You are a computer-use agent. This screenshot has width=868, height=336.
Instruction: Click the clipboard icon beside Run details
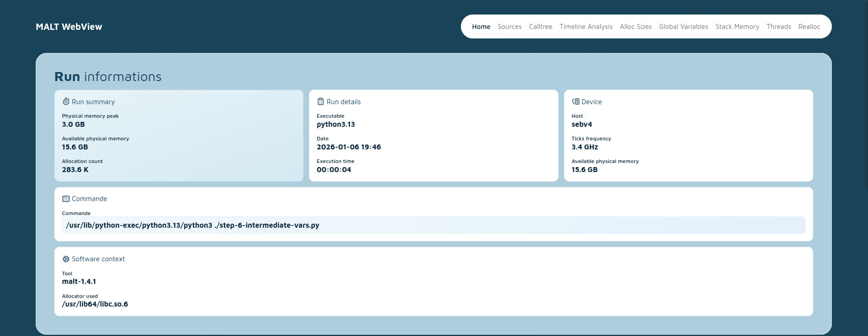321,101
